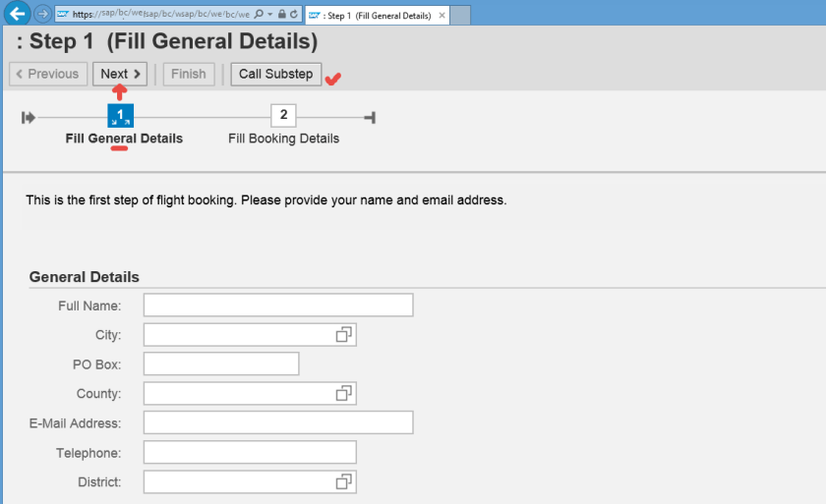Click in the Full Name field
The width and height of the screenshot is (826, 504).
point(278,306)
